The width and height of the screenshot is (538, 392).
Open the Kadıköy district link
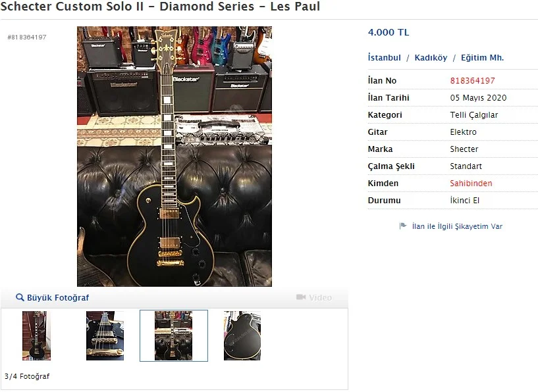click(x=431, y=58)
